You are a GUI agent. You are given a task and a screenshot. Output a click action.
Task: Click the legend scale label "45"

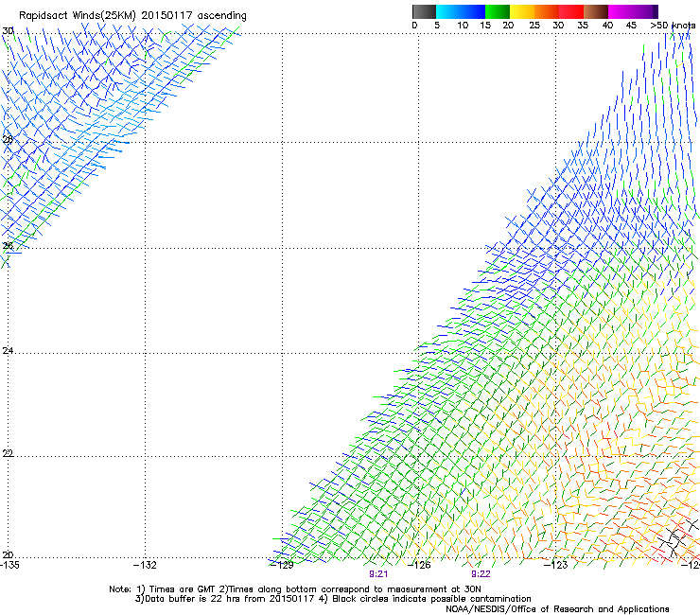(631, 26)
